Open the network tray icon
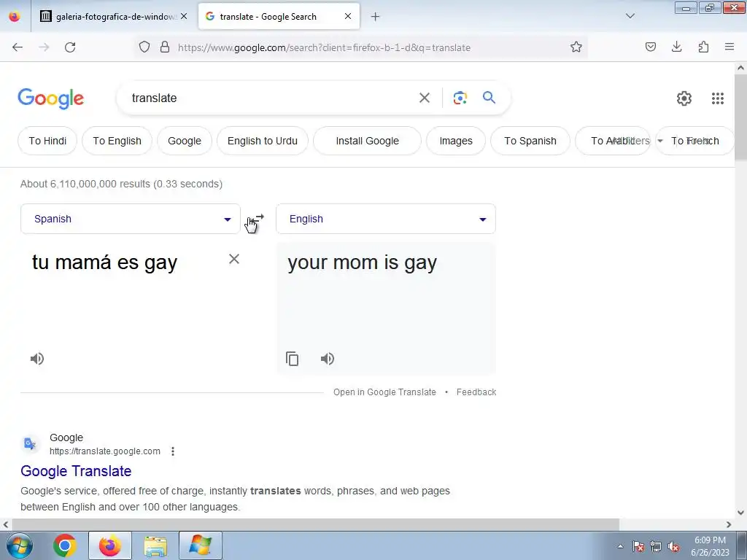 656,547
